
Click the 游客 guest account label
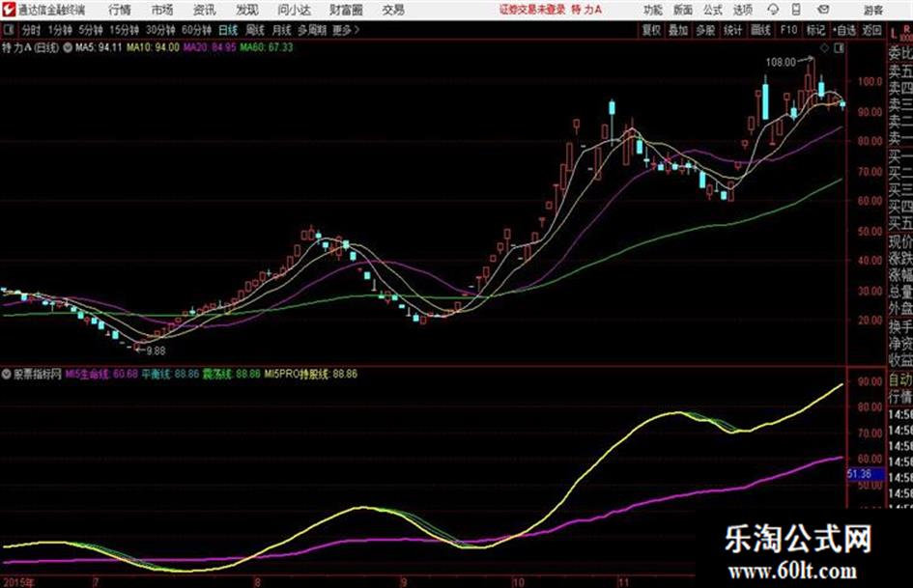[x=873, y=10]
